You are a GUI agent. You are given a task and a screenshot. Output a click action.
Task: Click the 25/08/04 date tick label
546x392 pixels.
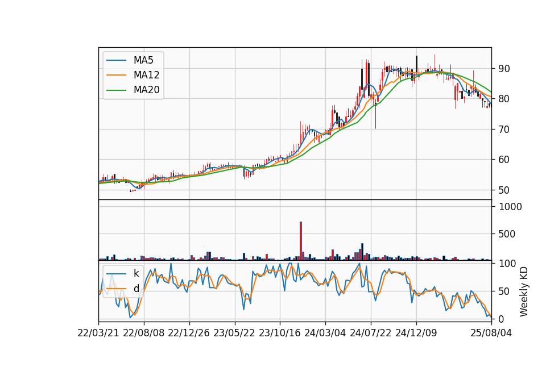pos(491,333)
